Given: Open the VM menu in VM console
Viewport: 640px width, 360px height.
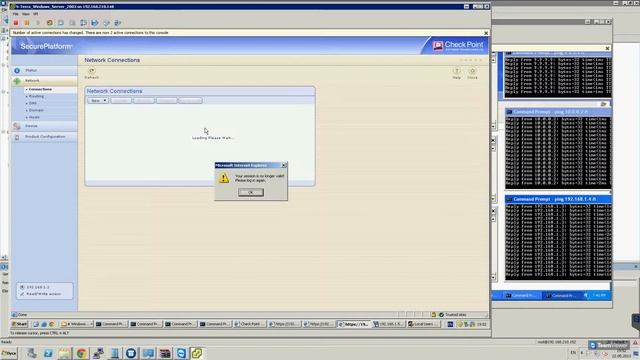Looking at the screenshot, I should coord(36,14).
